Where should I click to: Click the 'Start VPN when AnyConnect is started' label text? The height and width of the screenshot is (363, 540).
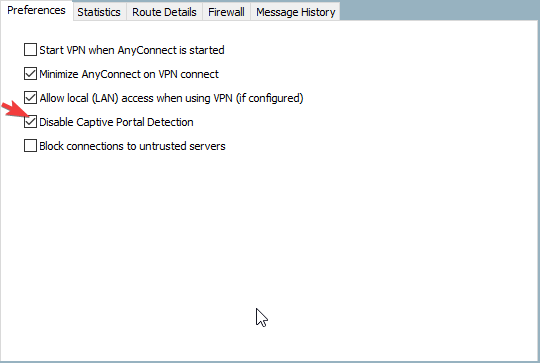coord(132,50)
